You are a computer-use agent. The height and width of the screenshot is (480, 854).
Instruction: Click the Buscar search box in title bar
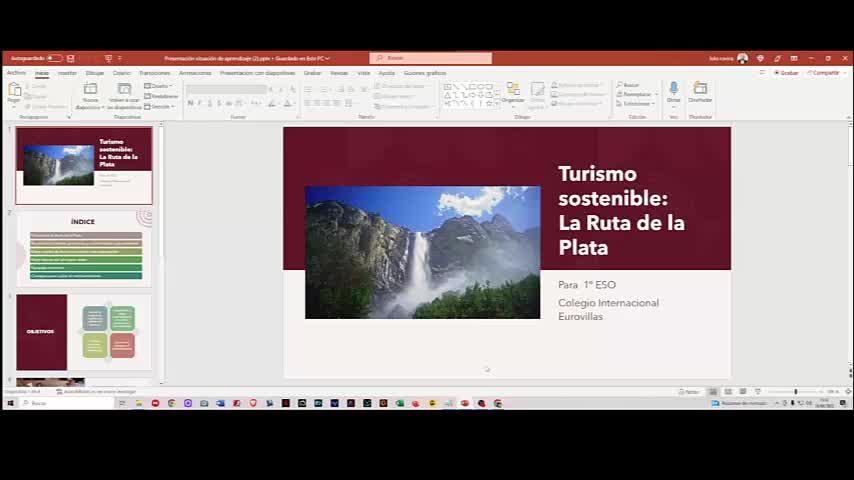pos(430,58)
